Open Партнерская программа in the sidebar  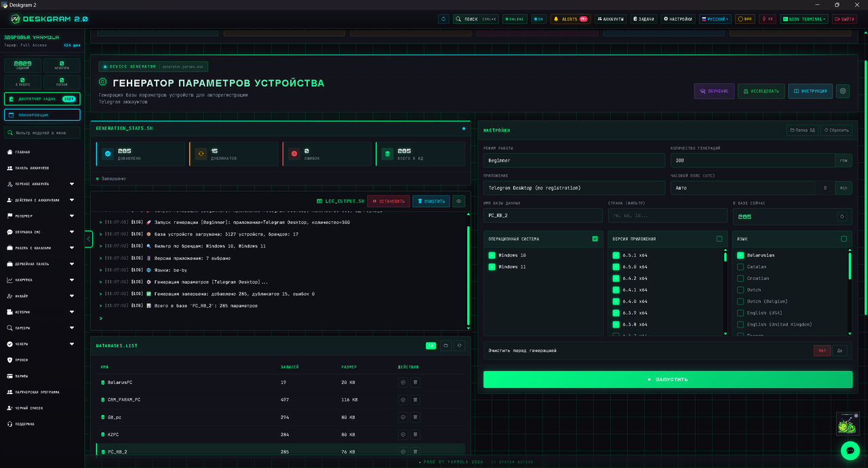[41, 392]
